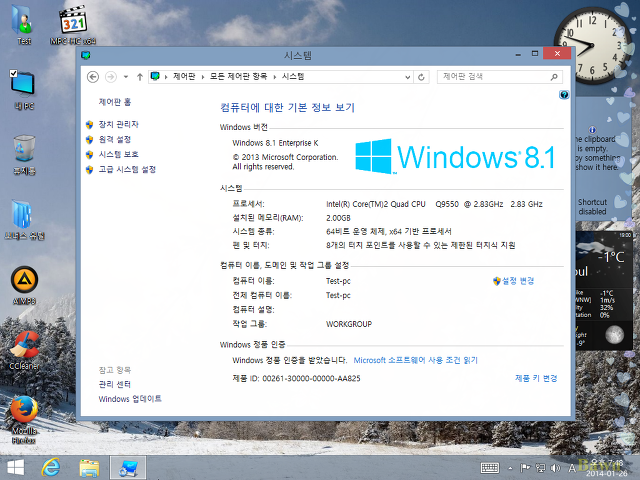The width and height of the screenshot is (640, 480).
Task: Open the volume speaker tray icon
Action: pos(555,468)
